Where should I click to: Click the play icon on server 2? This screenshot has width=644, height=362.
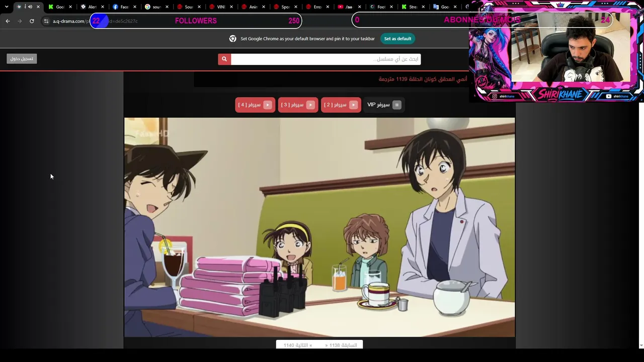coord(353,105)
